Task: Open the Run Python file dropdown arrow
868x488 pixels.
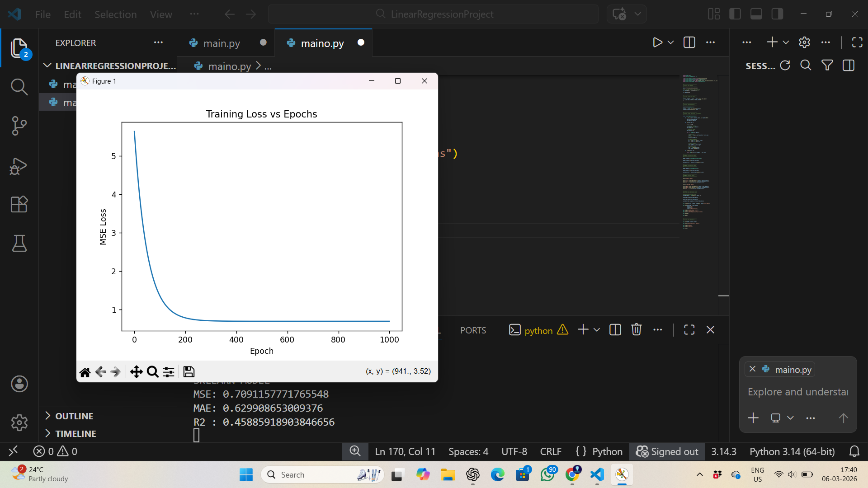Action: pos(671,42)
